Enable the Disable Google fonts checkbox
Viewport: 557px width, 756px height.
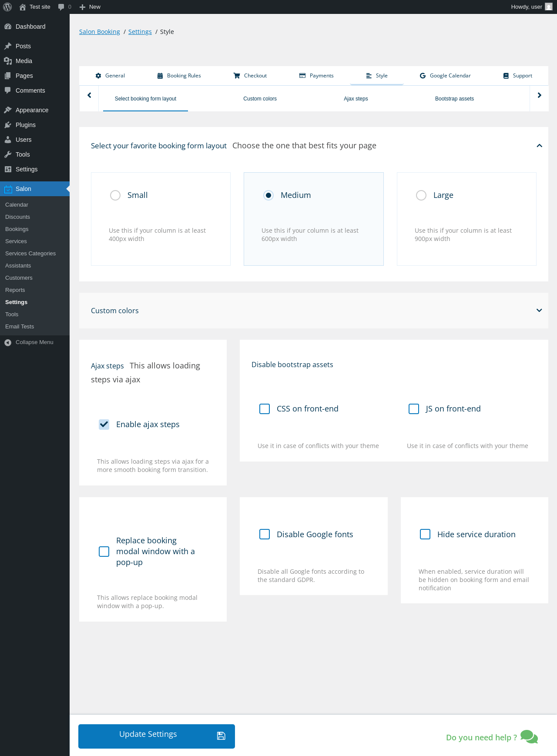[x=265, y=534]
